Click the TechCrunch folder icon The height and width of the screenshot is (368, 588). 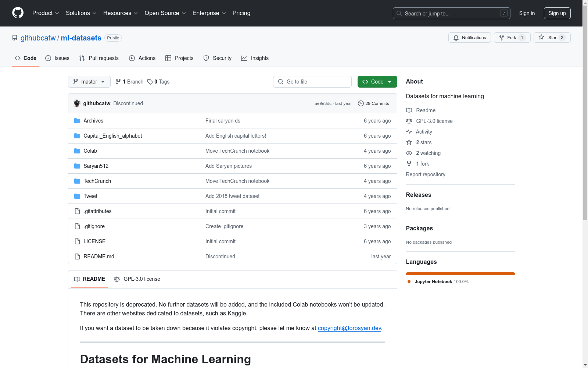[77, 181]
